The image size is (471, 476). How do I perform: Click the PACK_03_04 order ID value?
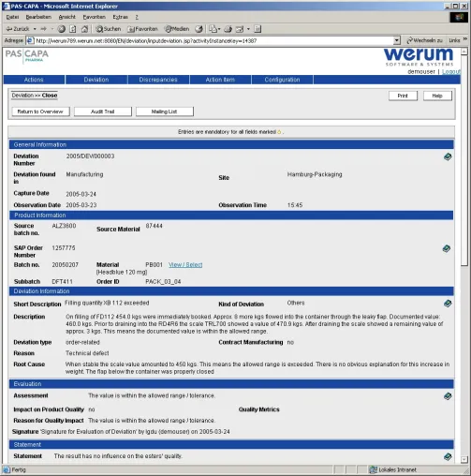pyautogui.click(x=163, y=281)
